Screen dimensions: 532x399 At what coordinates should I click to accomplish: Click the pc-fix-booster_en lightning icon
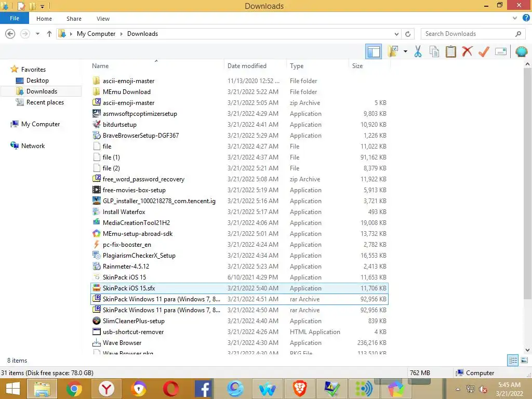[x=96, y=244]
